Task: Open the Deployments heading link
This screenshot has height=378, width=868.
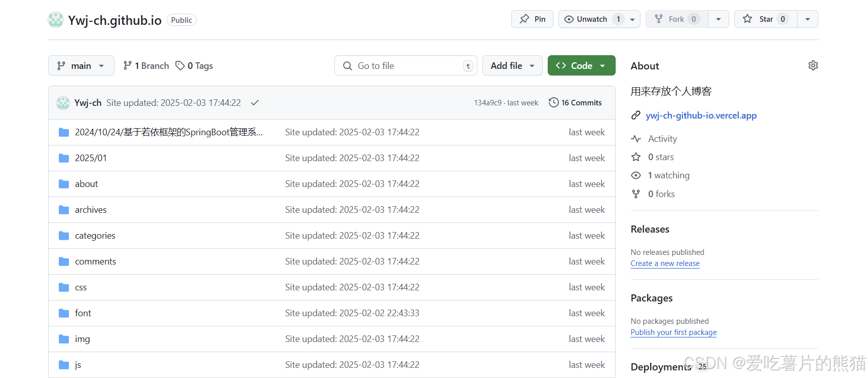Action: (661, 367)
